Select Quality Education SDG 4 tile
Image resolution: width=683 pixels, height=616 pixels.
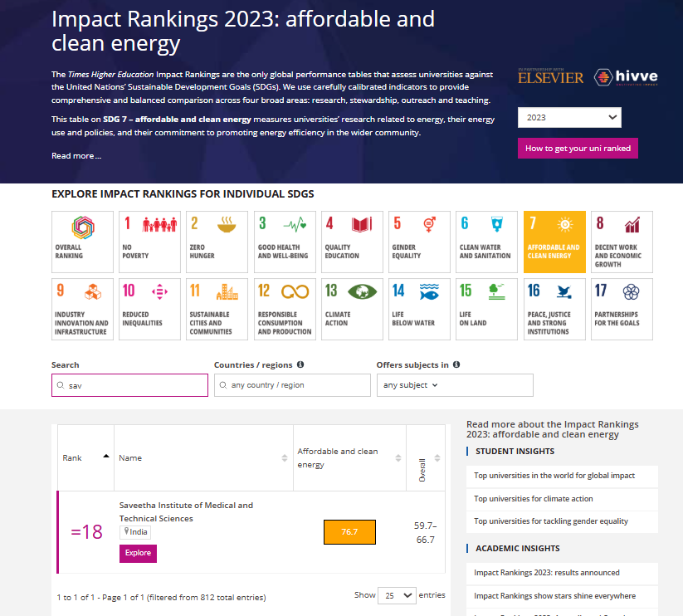[352, 242]
